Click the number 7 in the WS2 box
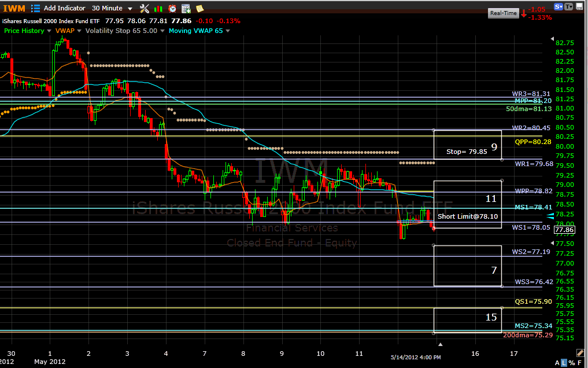 pos(494,270)
